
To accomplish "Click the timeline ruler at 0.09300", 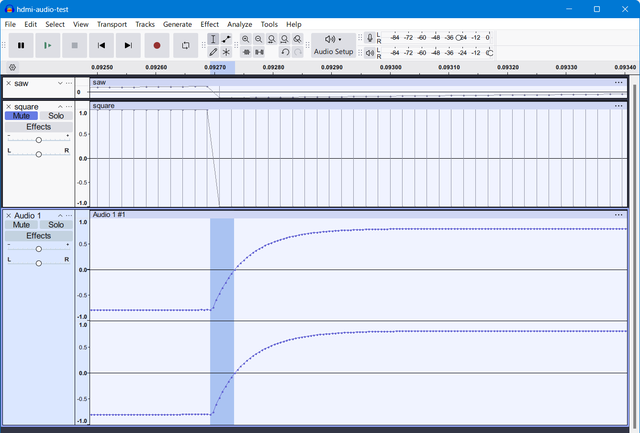I will point(391,67).
